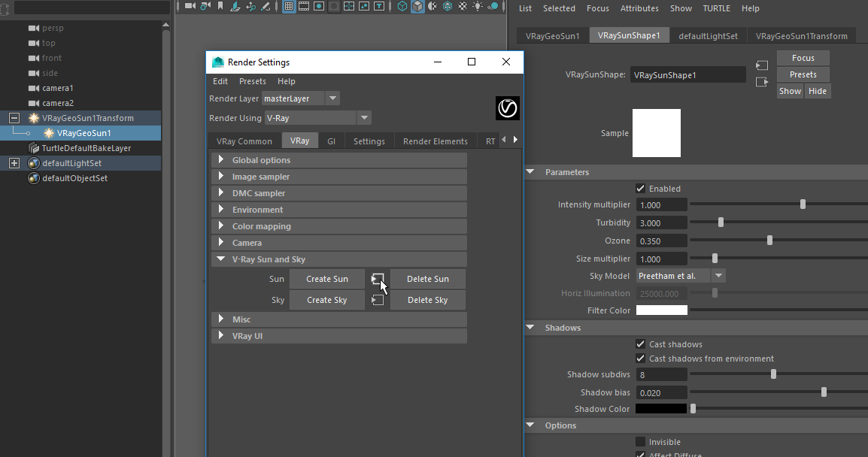This screenshot has height=457, width=868.
Task: Click the select-node icon next to Create Sky
Action: [x=378, y=300]
